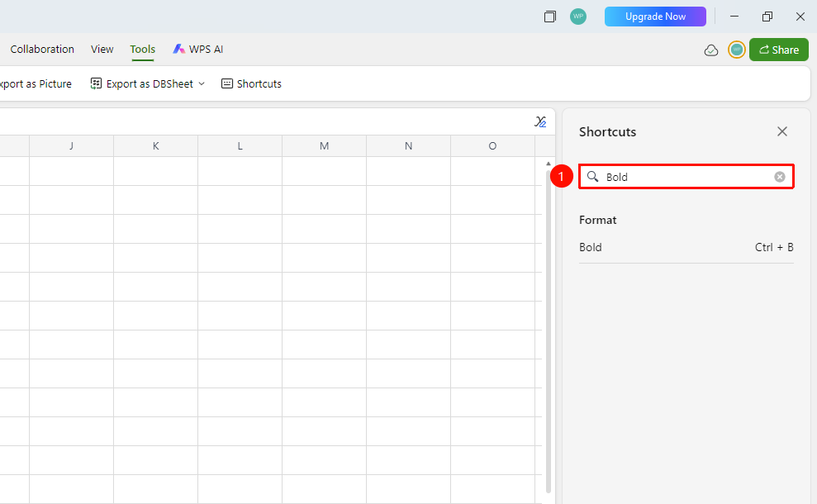Close the Shortcuts panel
This screenshot has height=504, width=817.
[782, 131]
